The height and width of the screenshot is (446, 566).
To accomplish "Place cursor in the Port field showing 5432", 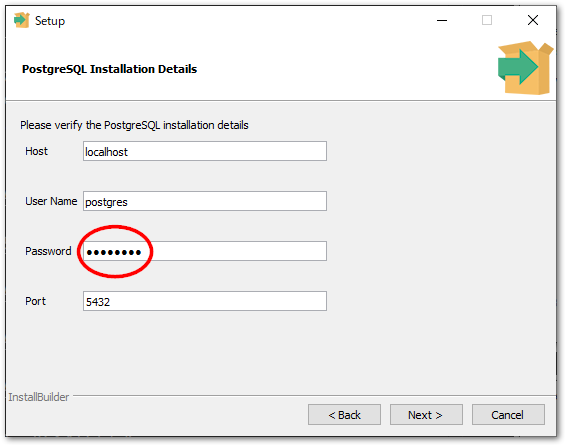I will pos(205,301).
